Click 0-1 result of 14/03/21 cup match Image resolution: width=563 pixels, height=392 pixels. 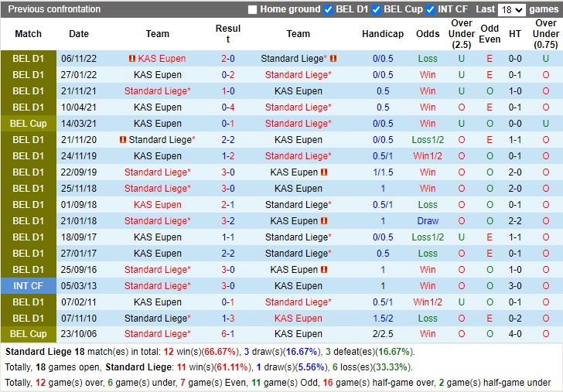228,124
